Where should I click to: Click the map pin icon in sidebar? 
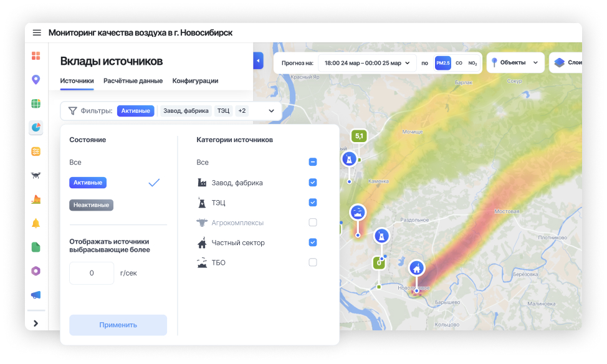click(x=36, y=80)
